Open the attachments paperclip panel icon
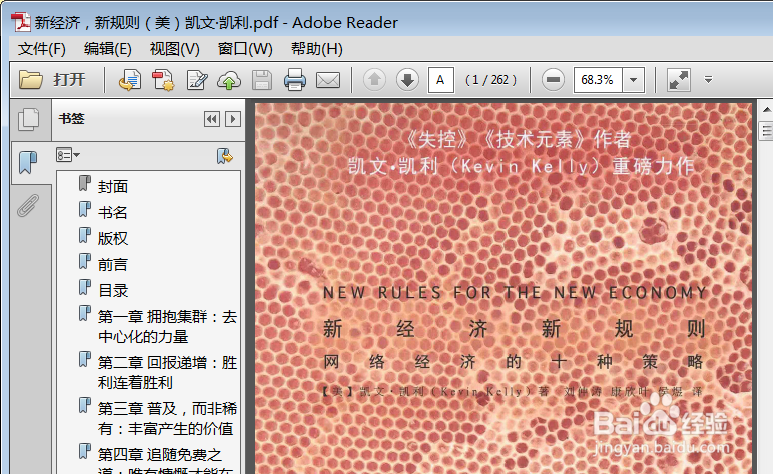 pyautogui.click(x=28, y=205)
